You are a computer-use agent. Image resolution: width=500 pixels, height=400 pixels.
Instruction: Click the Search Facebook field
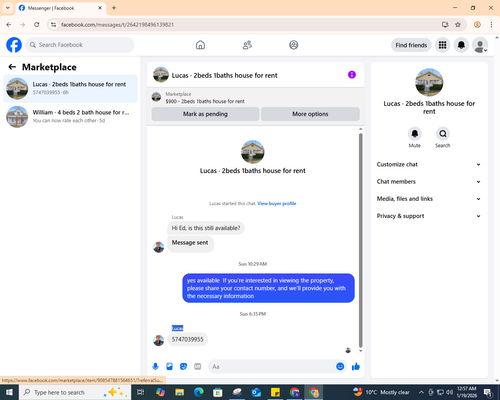[80, 45]
